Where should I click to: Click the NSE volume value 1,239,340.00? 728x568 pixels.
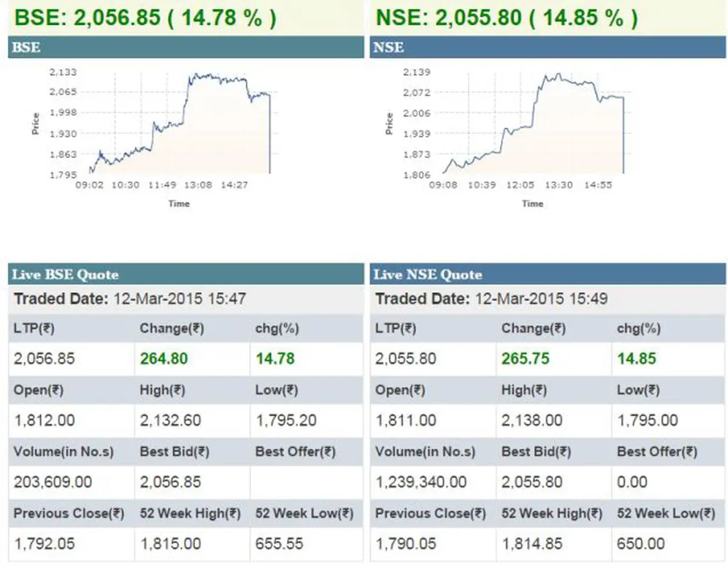(421, 483)
